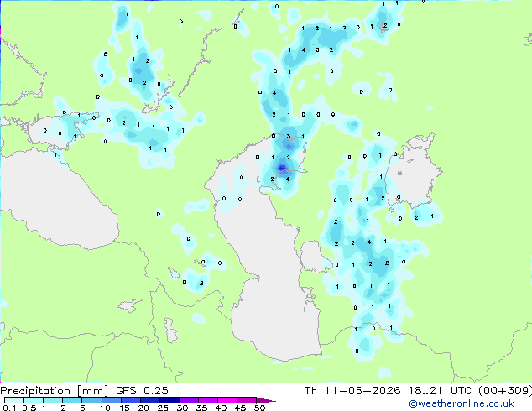
Task: Select the 1–2 mm legend color segment
Action: pos(53,400)
